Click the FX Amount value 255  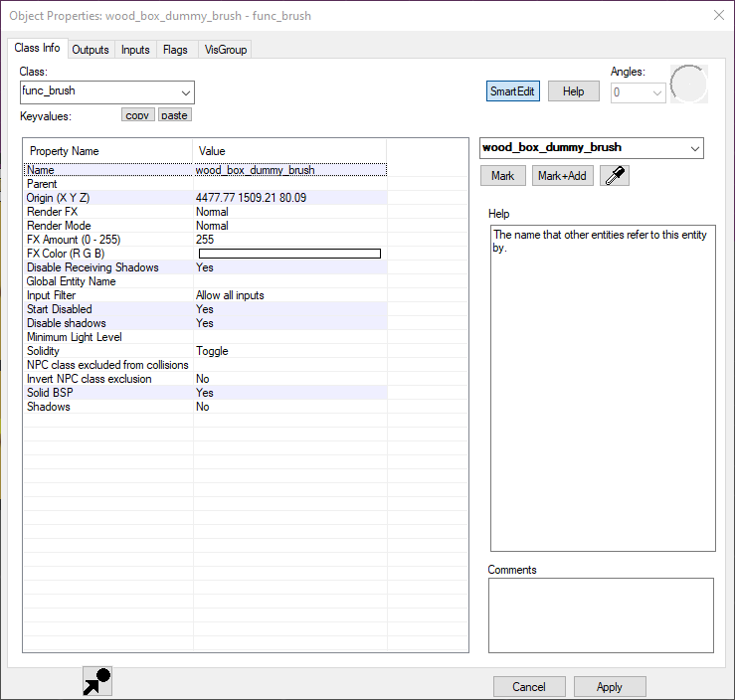[x=205, y=240]
